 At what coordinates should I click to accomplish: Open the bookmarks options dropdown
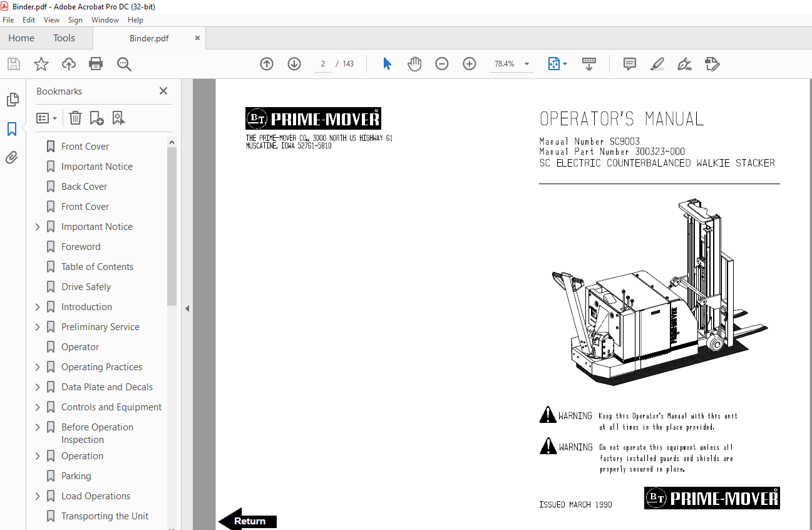[x=47, y=118]
